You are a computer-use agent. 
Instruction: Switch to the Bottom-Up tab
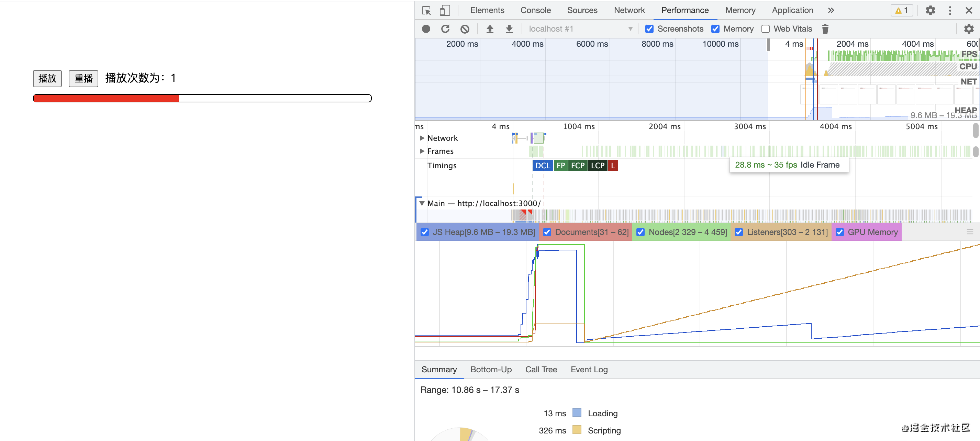coord(491,369)
